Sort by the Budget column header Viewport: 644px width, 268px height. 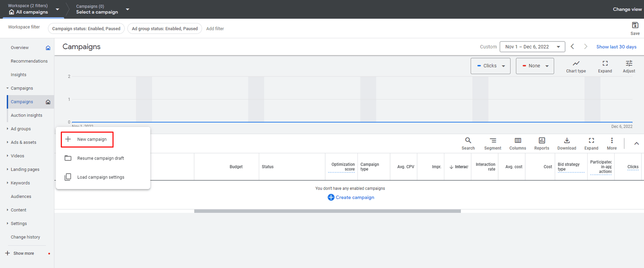click(x=236, y=167)
